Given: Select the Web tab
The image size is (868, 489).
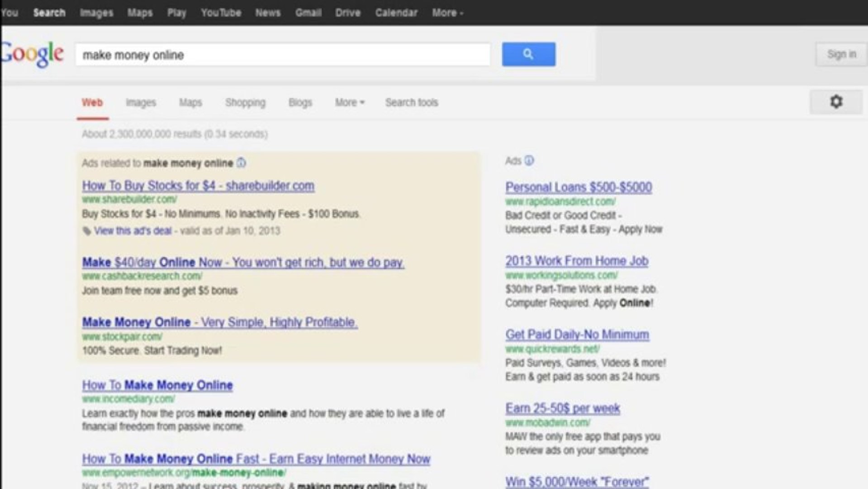Looking at the screenshot, I should [x=92, y=102].
